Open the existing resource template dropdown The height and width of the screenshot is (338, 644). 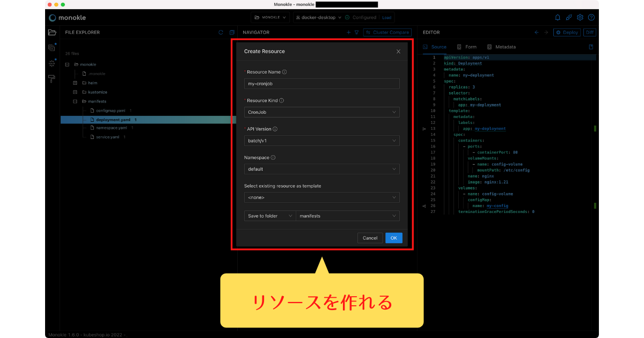pos(321,197)
